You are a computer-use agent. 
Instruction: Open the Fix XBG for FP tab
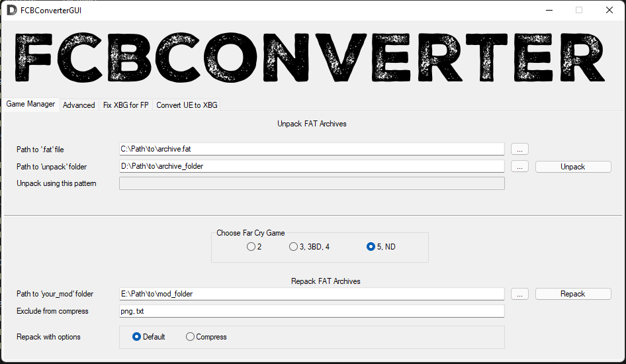(x=126, y=105)
